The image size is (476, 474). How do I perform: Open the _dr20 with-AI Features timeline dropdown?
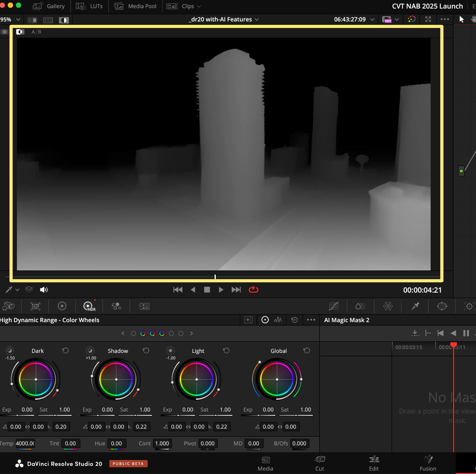click(257, 19)
